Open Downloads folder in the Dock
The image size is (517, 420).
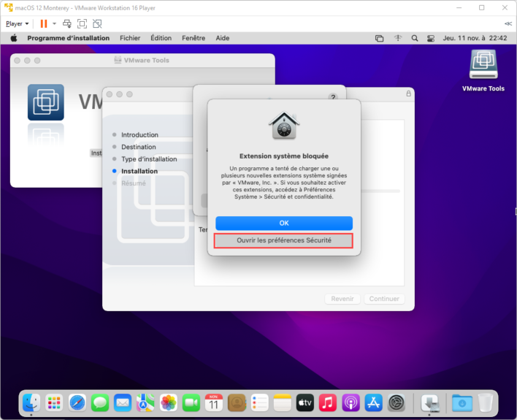point(462,403)
